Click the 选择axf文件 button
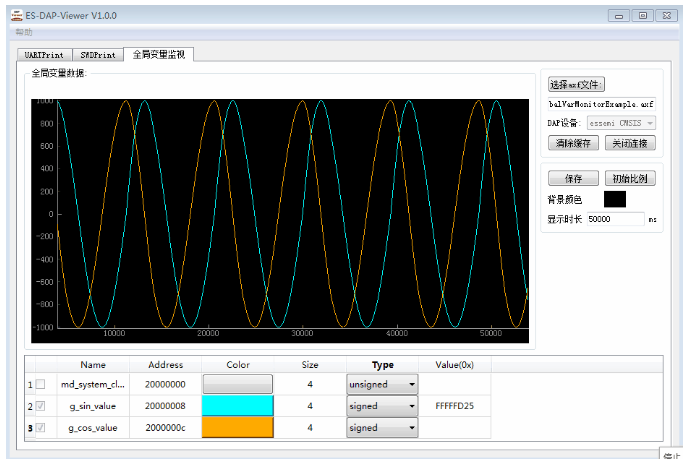Image resolution: width=689 pixels, height=474 pixels. tap(577, 85)
